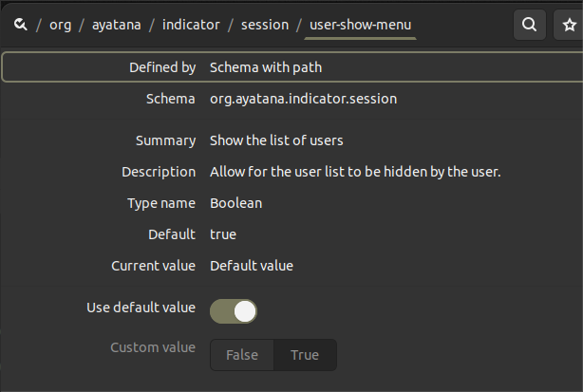The height and width of the screenshot is (392, 583).
Task: Open the session folder in path bar
Action: tap(265, 25)
